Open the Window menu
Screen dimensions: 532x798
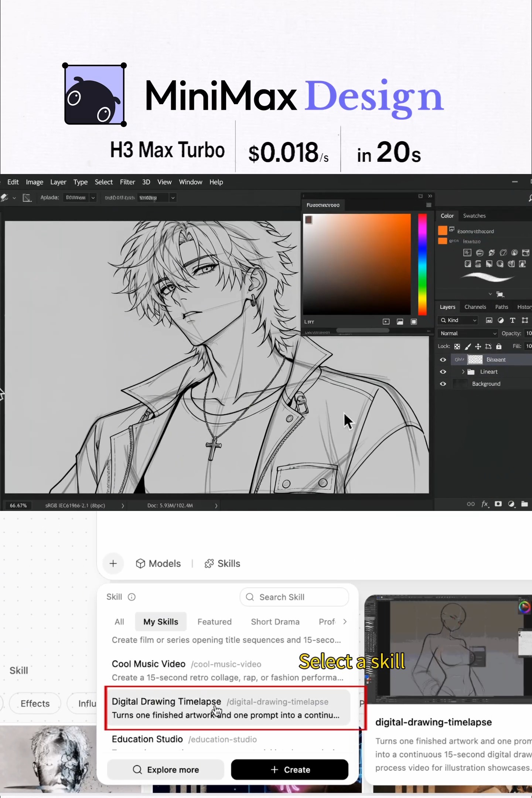click(191, 182)
